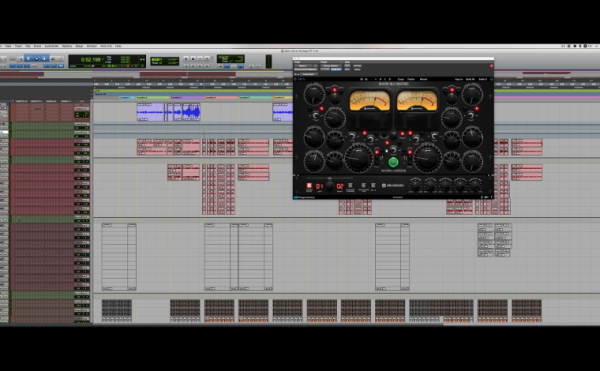
Task: Click Copy in the plugin toolbar
Action: click(x=401, y=79)
